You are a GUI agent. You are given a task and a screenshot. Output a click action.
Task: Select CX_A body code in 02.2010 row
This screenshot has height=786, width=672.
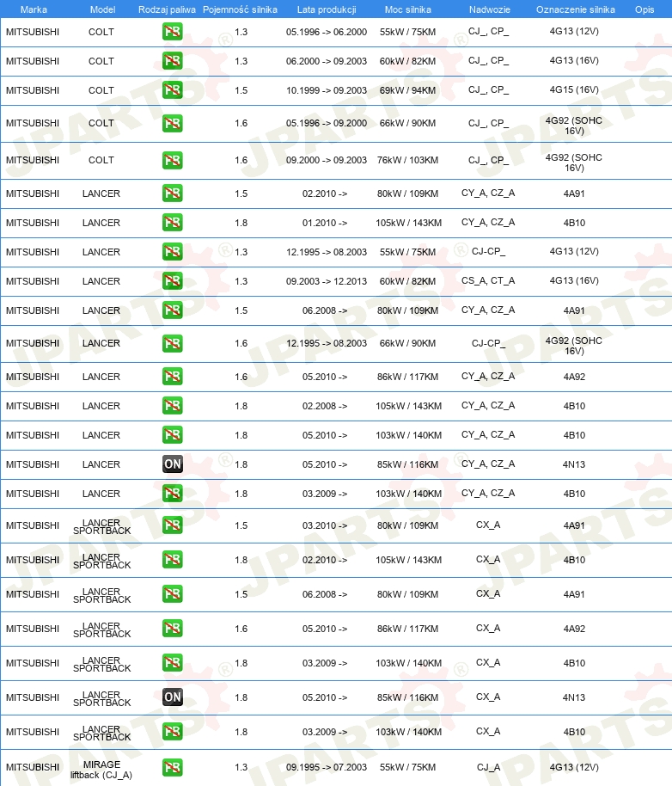point(488,560)
